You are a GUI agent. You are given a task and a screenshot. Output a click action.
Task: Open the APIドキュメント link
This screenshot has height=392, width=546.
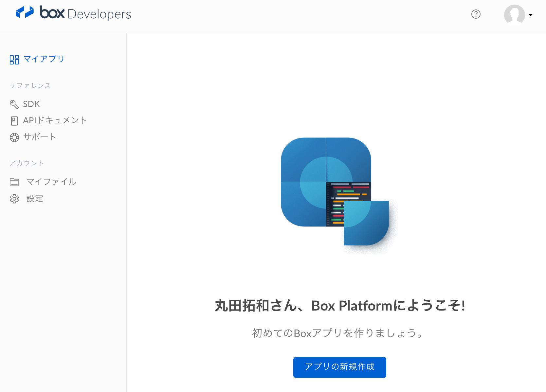(x=55, y=120)
